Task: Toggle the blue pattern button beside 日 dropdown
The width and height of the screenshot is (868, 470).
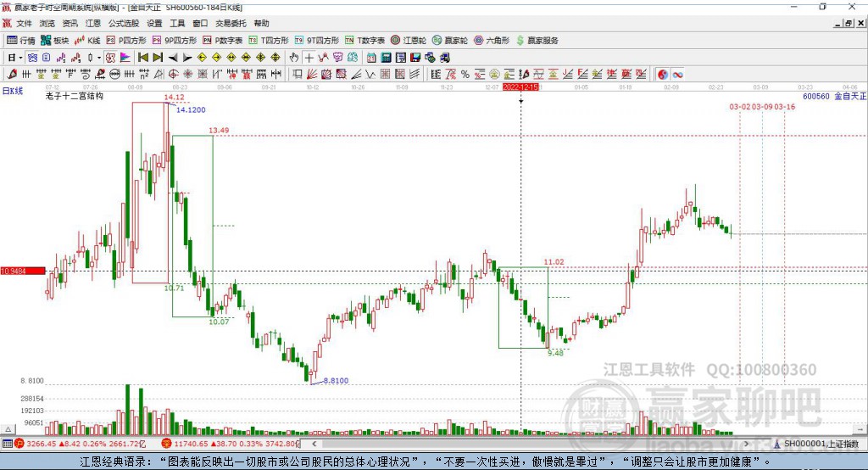Action: [x=32, y=58]
